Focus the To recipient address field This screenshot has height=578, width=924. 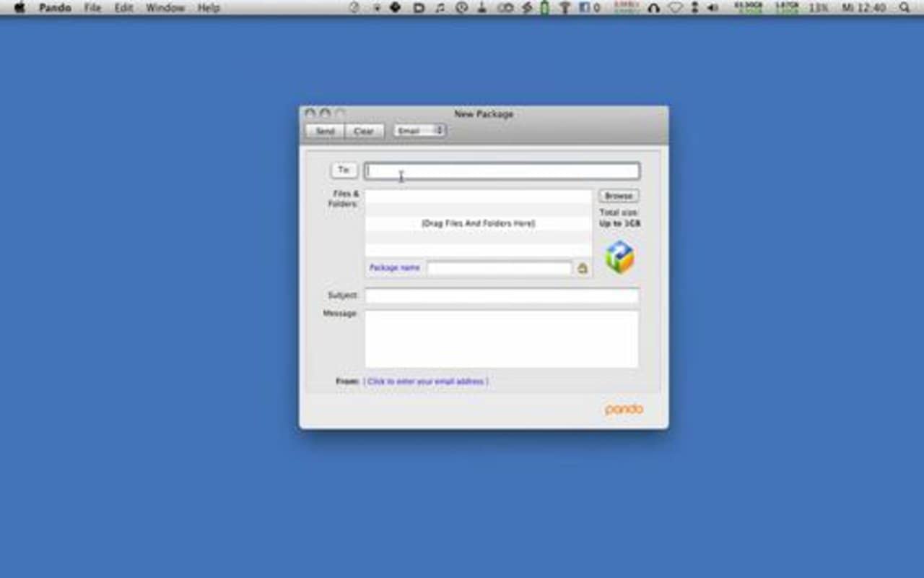tap(502, 171)
